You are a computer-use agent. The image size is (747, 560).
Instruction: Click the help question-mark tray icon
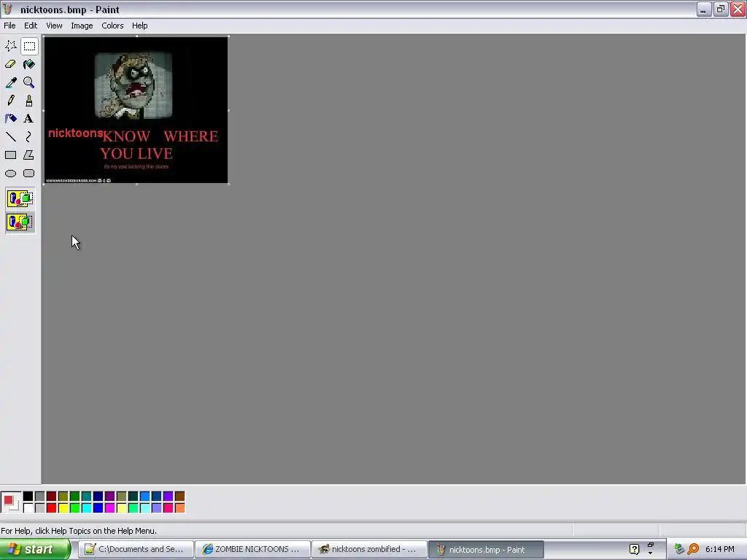point(634,550)
